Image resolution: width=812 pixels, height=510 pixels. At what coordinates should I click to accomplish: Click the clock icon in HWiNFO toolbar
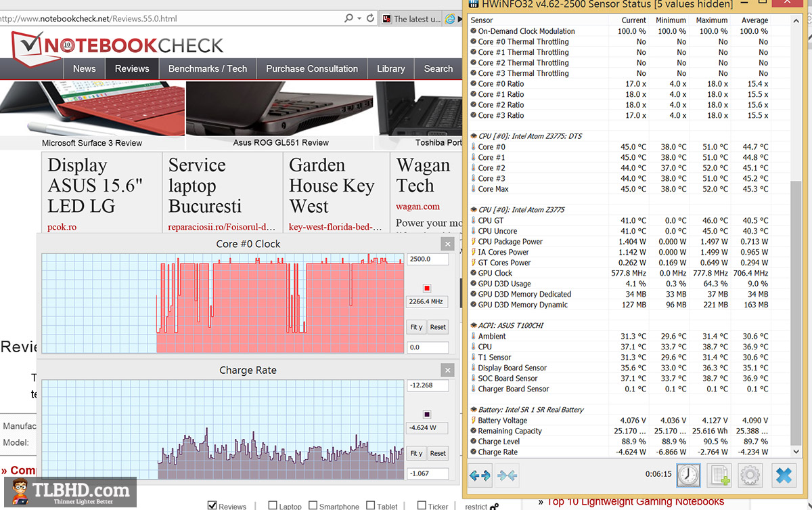[689, 475]
